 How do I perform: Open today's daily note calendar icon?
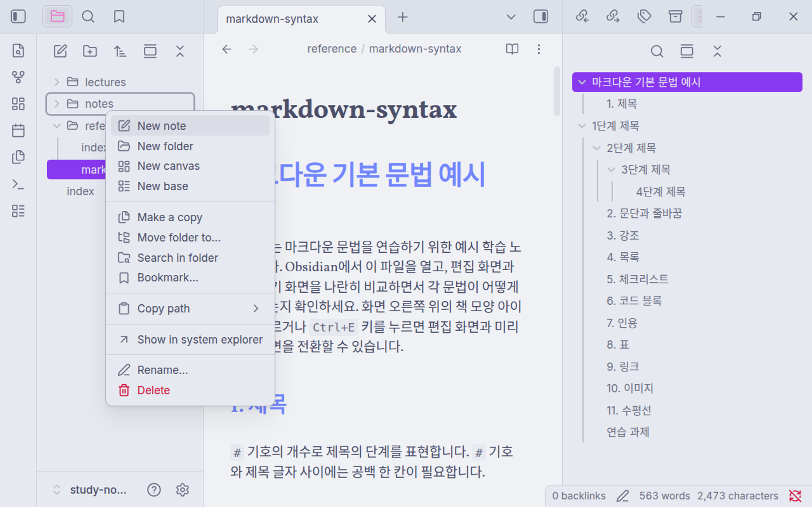coord(18,131)
